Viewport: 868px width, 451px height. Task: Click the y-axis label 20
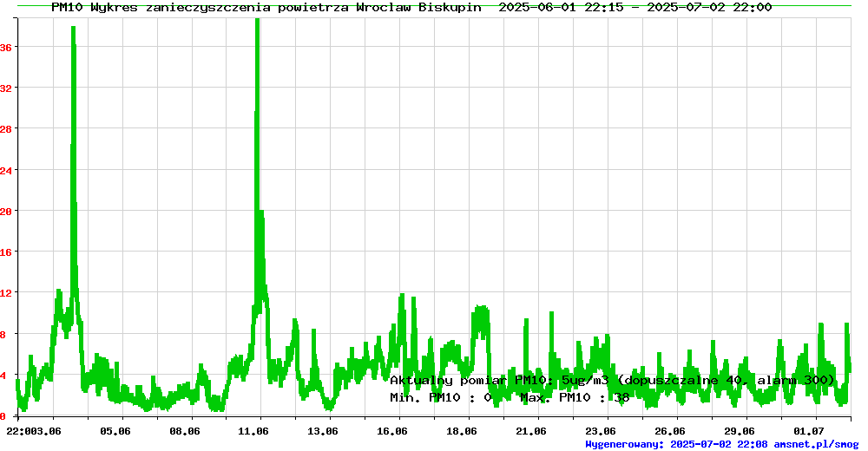point(6,211)
